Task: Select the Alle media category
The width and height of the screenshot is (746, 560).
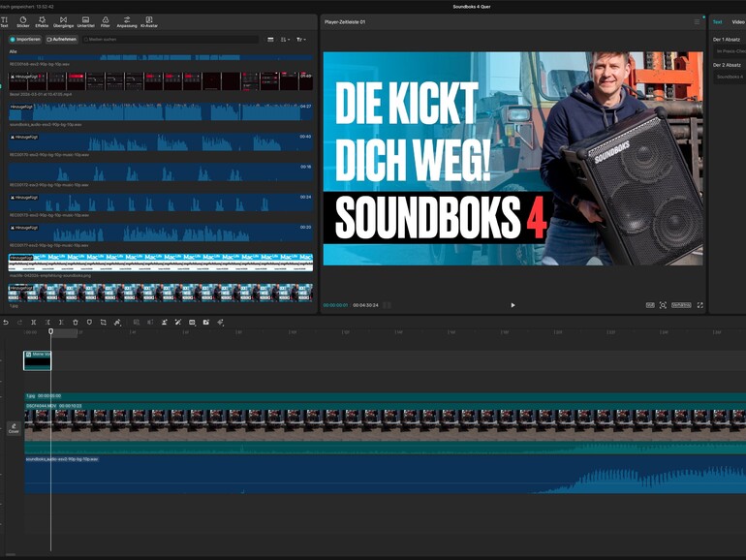Action: pyautogui.click(x=13, y=51)
